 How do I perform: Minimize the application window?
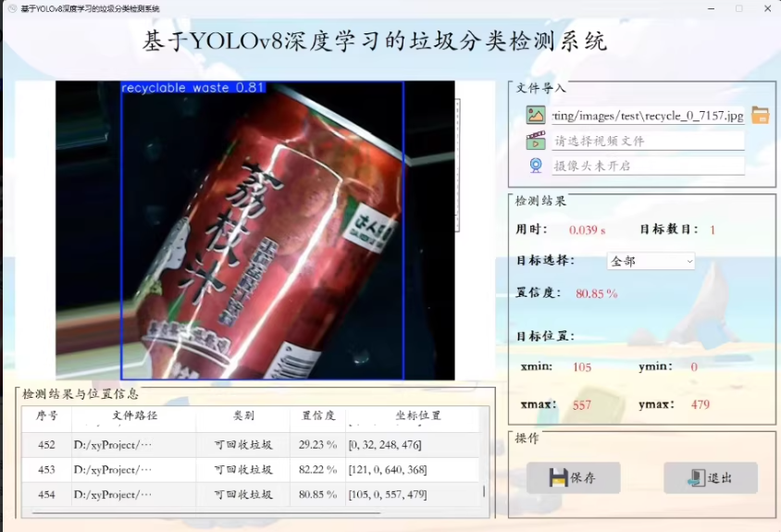712,8
